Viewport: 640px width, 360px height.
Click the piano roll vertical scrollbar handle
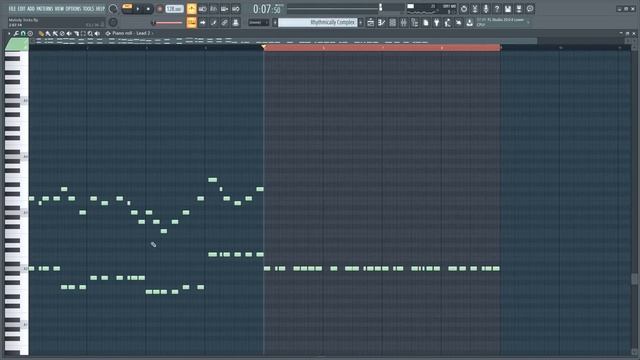point(635,279)
